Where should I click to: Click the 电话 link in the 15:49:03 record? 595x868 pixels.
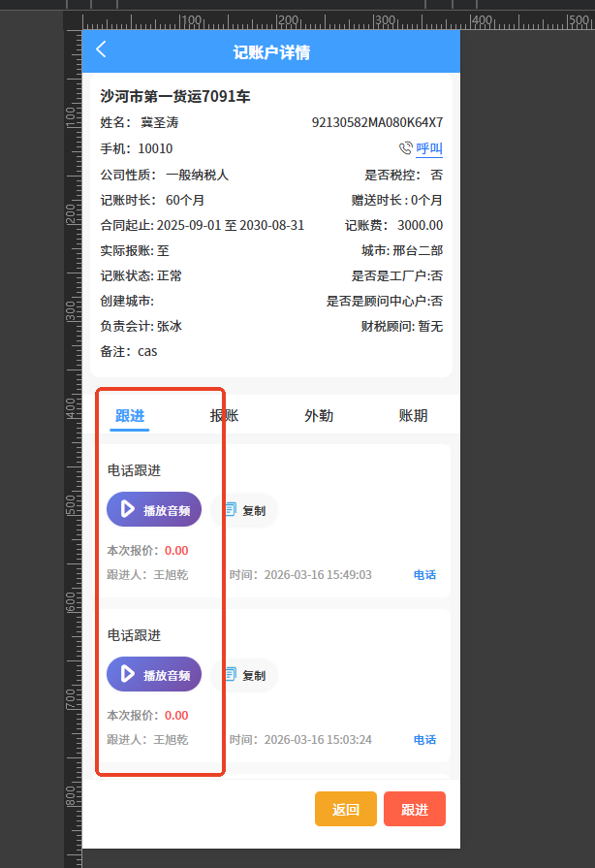424,574
